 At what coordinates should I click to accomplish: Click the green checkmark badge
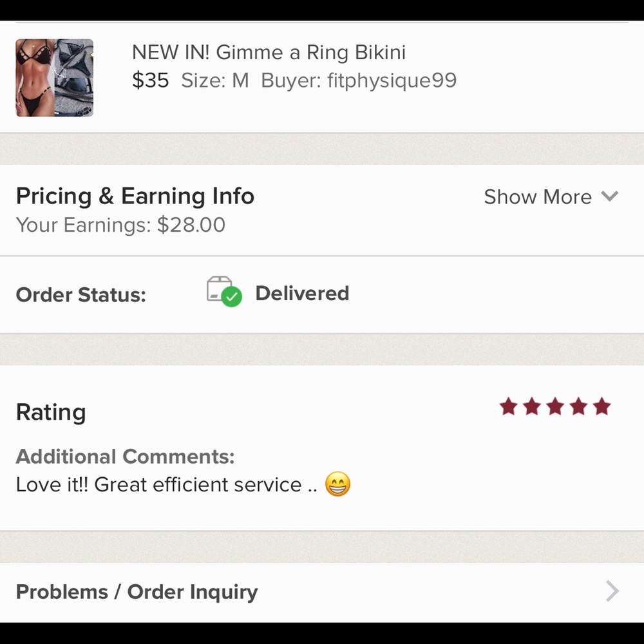tap(232, 297)
